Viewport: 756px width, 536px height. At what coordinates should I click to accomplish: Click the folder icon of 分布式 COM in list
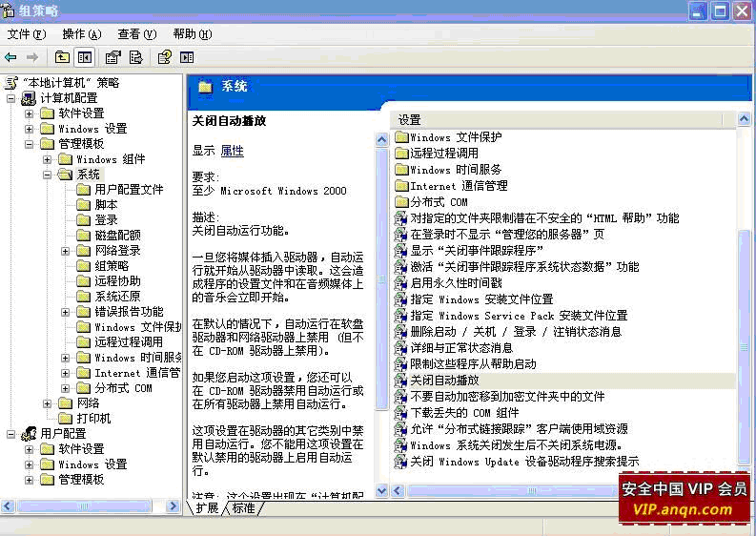(401, 201)
